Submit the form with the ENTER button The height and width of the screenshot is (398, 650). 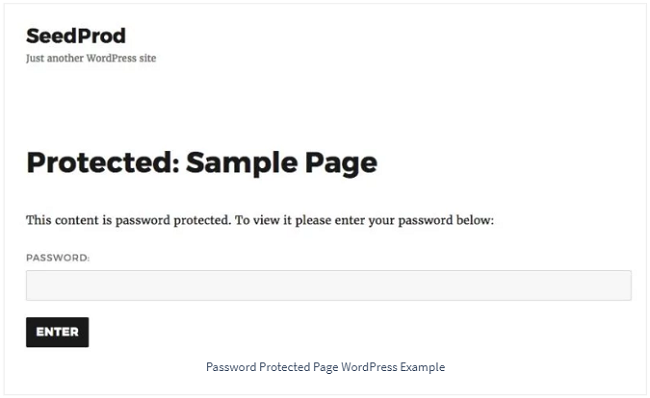click(57, 332)
